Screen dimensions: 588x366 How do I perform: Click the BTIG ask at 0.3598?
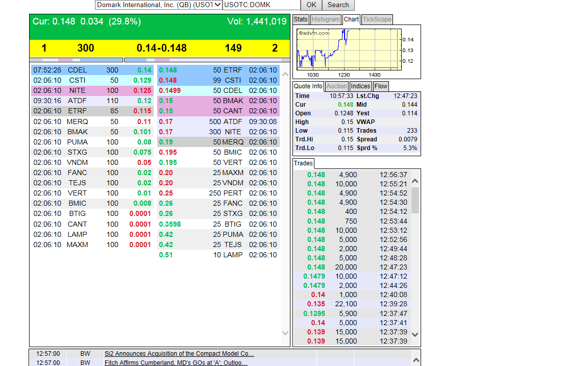pyautogui.click(x=218, y=224)
